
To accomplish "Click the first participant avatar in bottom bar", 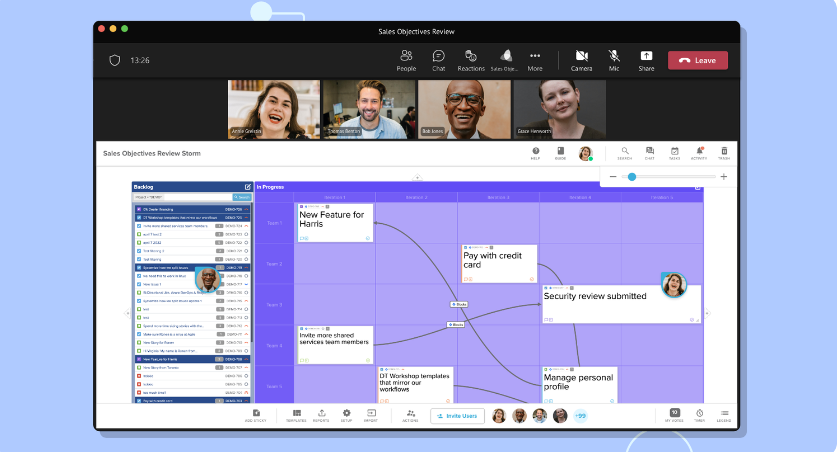I will tap(499, 416).
